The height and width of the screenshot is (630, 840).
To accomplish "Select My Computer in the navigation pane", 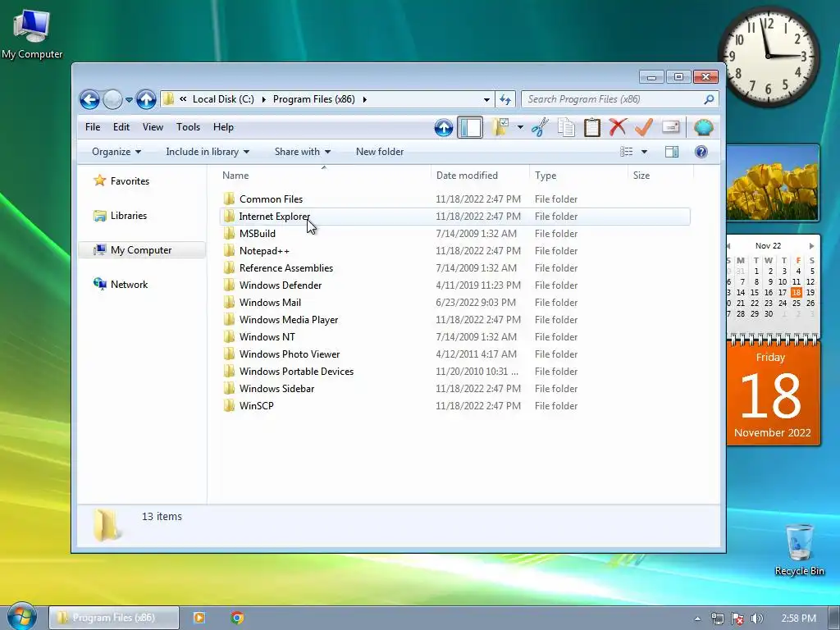I will (x=141, y=249).
